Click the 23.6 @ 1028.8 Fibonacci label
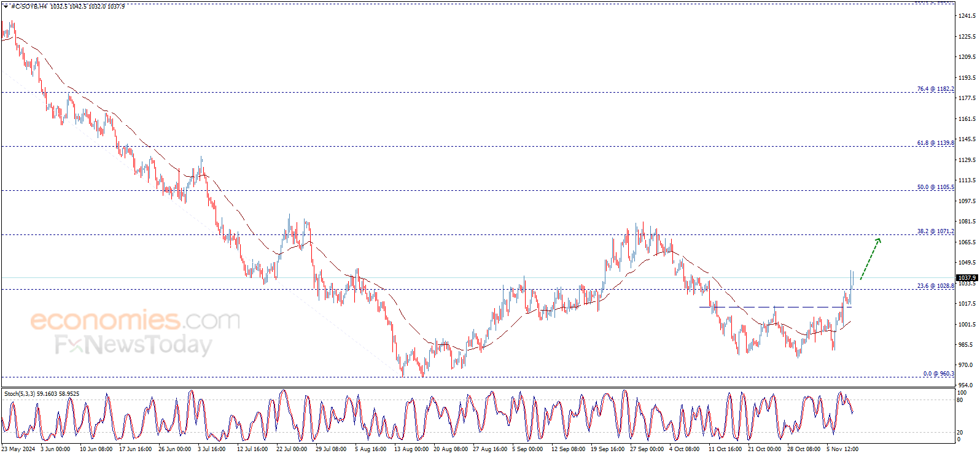The width and height of the screenshot is (980, 456). pos(935,286)
